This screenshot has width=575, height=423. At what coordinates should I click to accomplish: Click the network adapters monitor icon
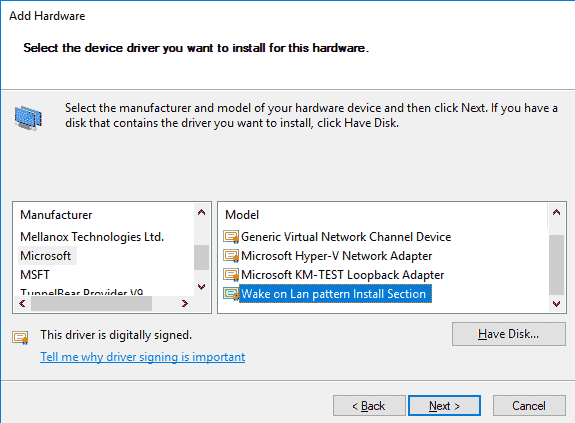[x=28, y=118]
